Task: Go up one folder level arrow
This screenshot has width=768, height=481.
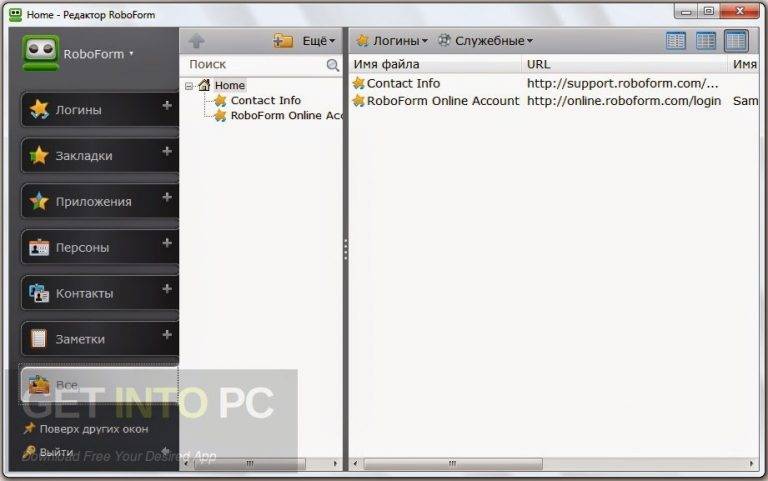Action: point(197,41)
